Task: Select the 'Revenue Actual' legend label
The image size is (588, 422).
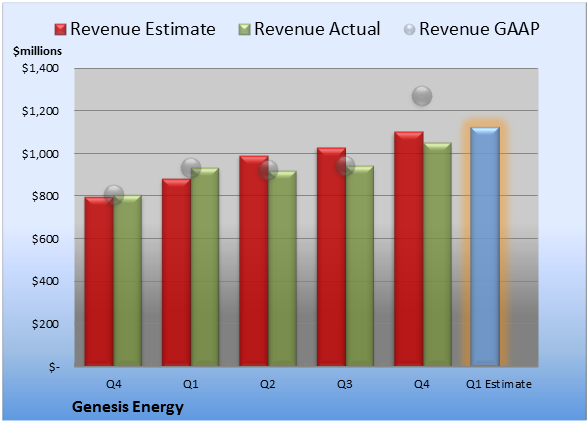Action: coord(317,29)
